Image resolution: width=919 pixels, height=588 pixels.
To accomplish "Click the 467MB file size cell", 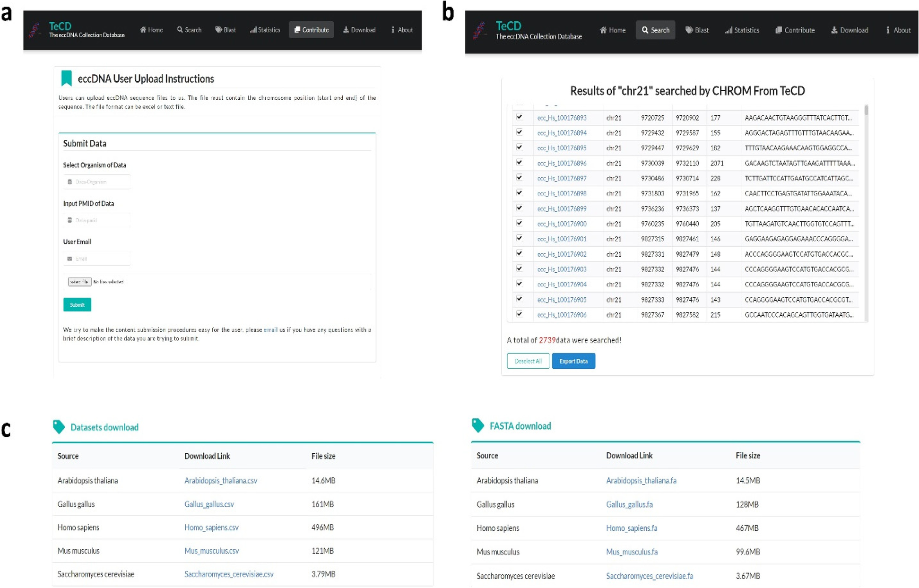I will pyautogui.click(x=747, y=528).
